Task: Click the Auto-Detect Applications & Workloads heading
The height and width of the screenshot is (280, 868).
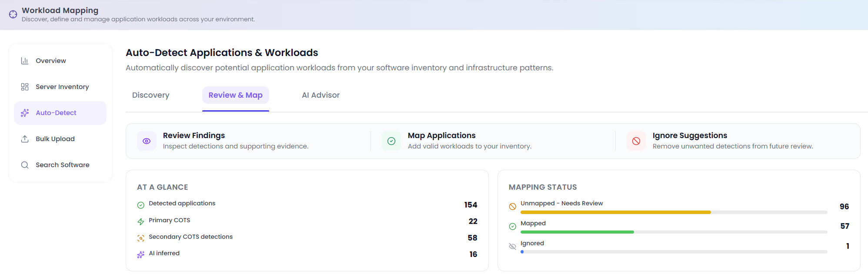Action: pyautogui.click(x=222, y=53)
